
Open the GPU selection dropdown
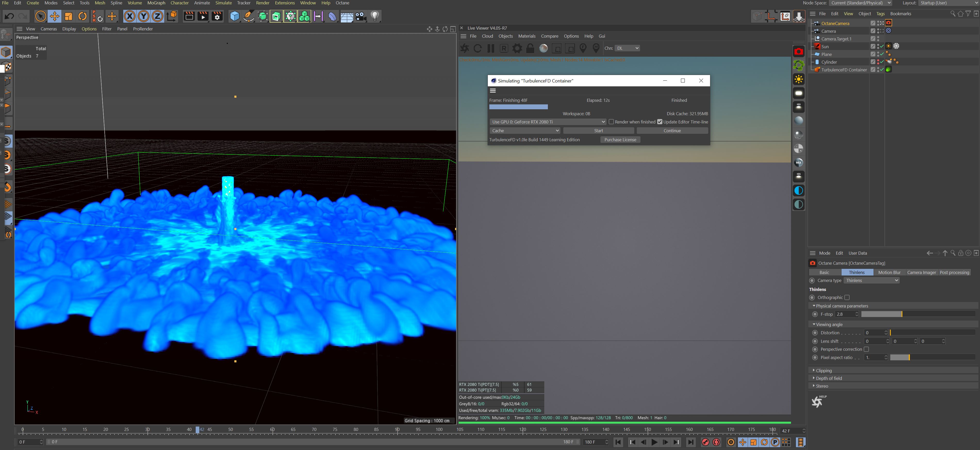point(547,122)
